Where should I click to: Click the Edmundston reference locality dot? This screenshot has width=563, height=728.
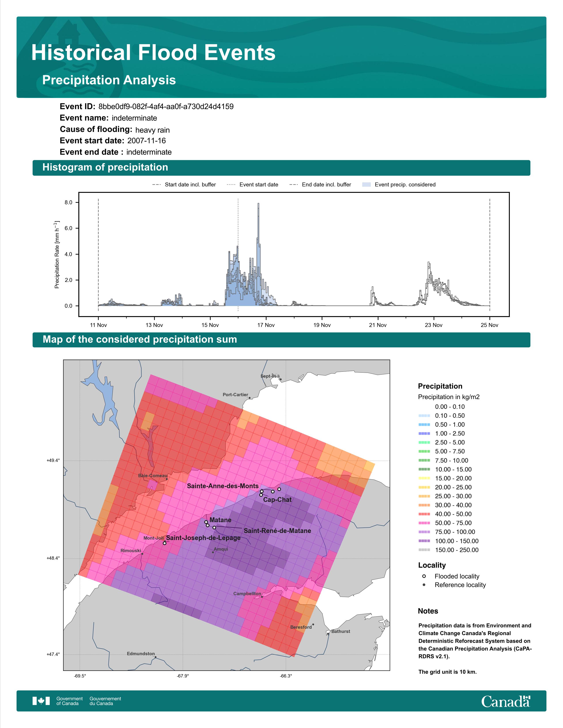(x=155, y=657)
